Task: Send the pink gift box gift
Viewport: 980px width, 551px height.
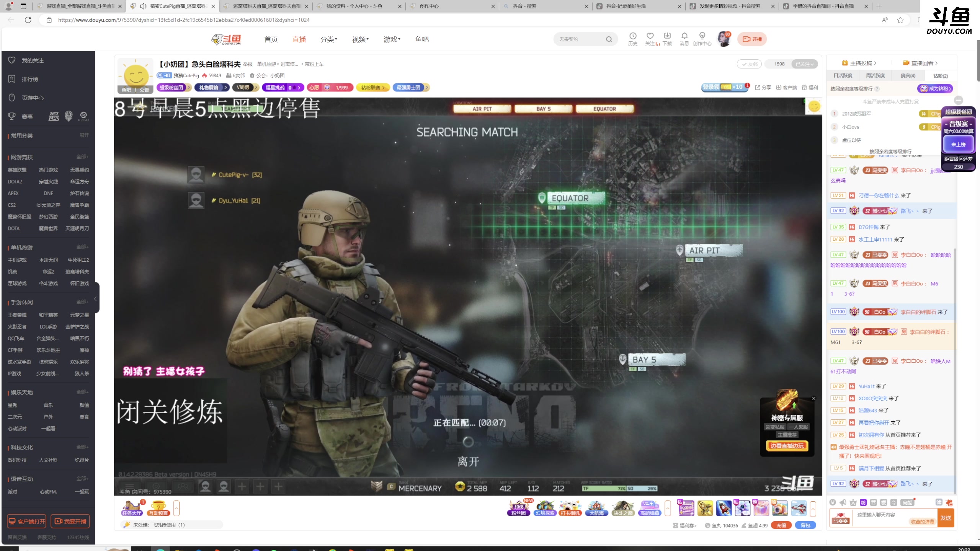Action: click(x=761, y=508)
